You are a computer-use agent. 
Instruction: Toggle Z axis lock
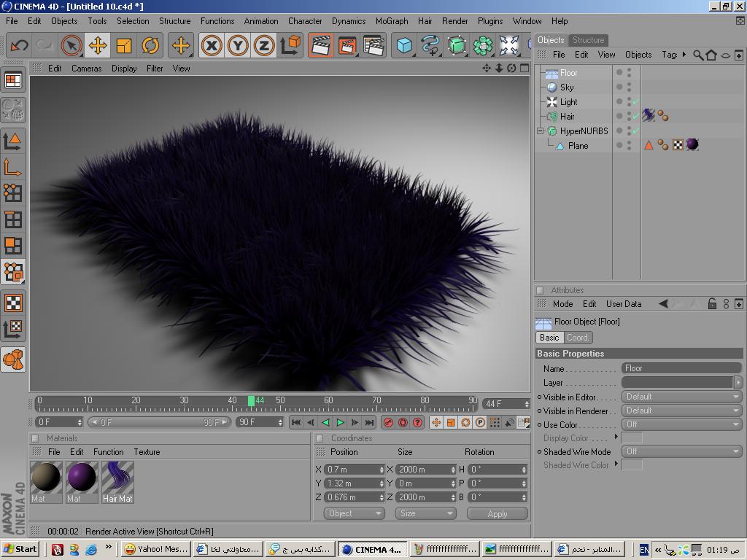(x=264, y=46)
